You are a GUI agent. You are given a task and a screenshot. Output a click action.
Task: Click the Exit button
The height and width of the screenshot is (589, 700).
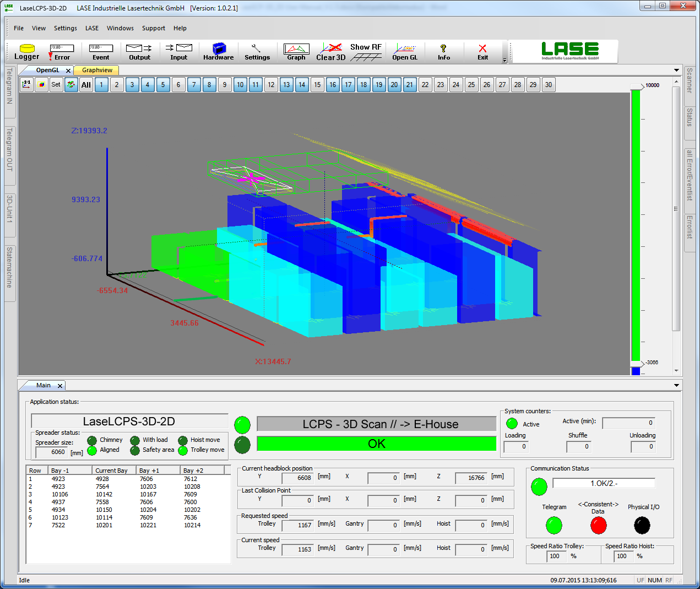482,52
